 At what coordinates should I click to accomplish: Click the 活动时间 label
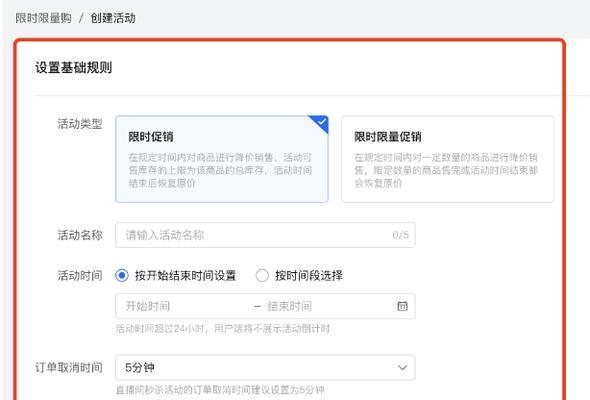pyautogui.click(x=80, y=276)
